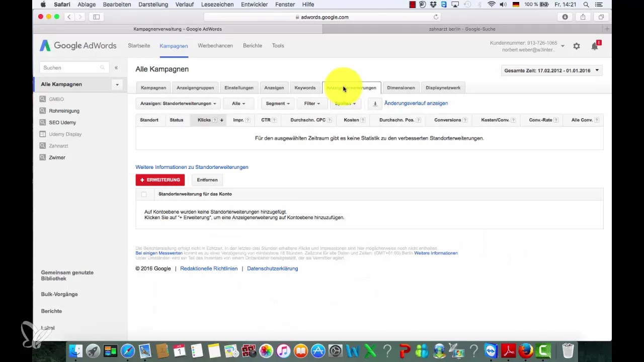644x362 pixels.
Task: Open Safari downloads button
Action: coord(565,17)
